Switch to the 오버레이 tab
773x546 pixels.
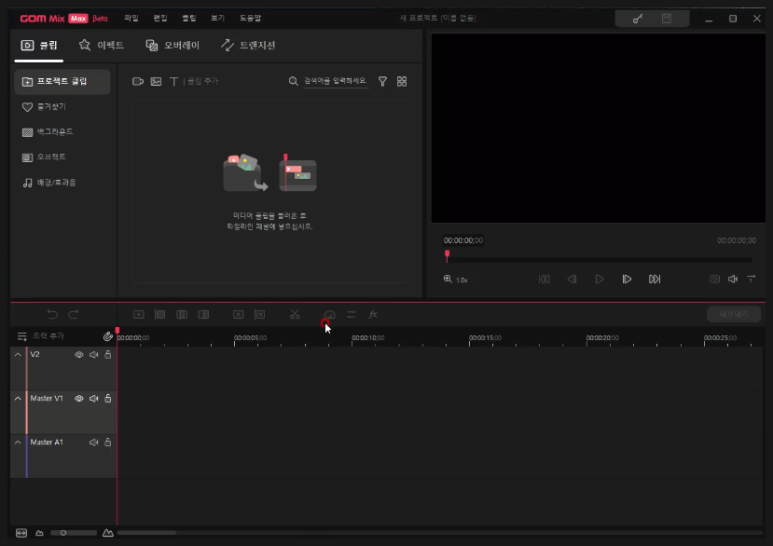173,45
